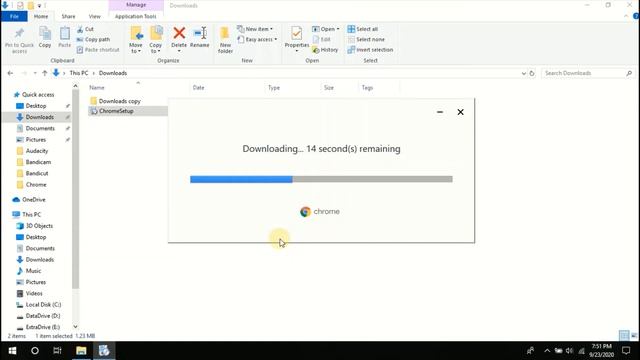
Task: Click Paste shortcut in ribbon
Action: pos(98,50)
